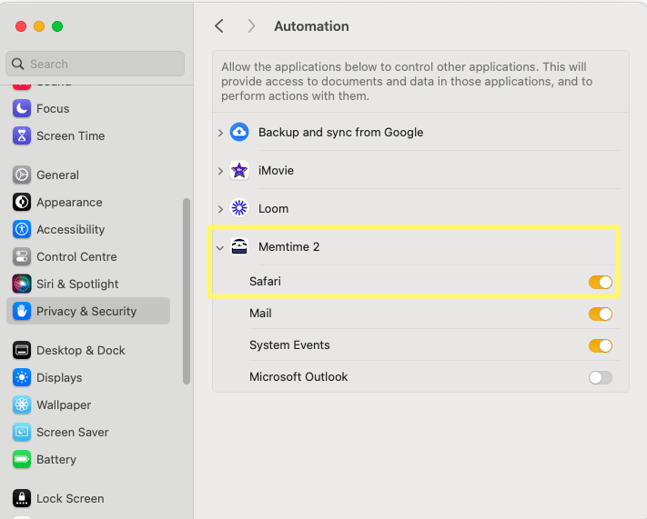Click the Memtime 2 label
The width and height of the screenshot is (647, 519).
pos(289,247)
